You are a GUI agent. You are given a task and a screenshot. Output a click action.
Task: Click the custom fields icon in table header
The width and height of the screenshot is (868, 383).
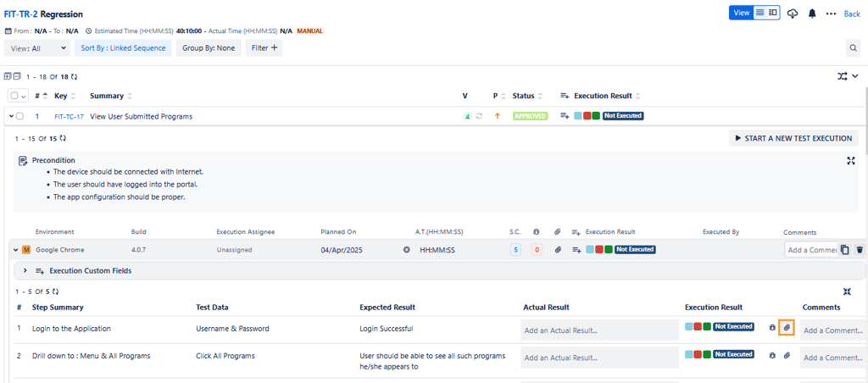[565, 96]
